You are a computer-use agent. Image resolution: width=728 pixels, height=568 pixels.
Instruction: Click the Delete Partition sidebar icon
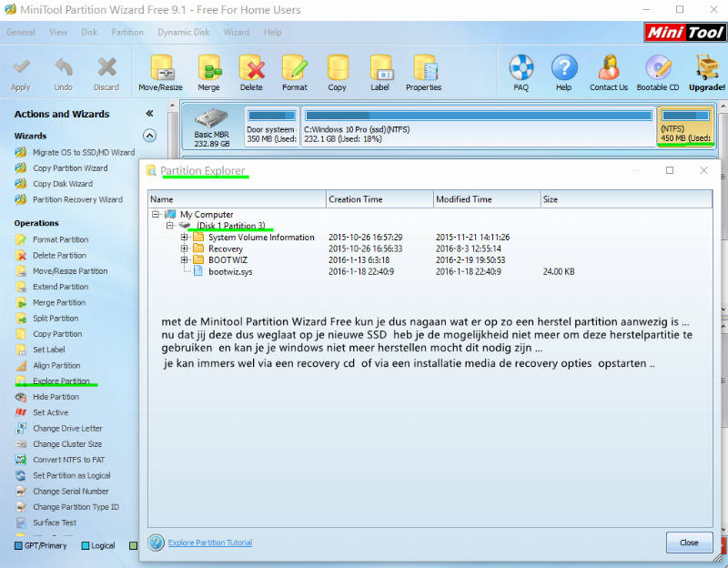[21, 256]
